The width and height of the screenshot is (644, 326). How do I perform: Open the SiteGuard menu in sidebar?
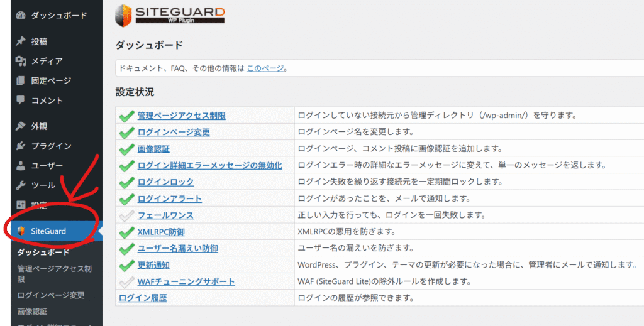click(48, 231)
